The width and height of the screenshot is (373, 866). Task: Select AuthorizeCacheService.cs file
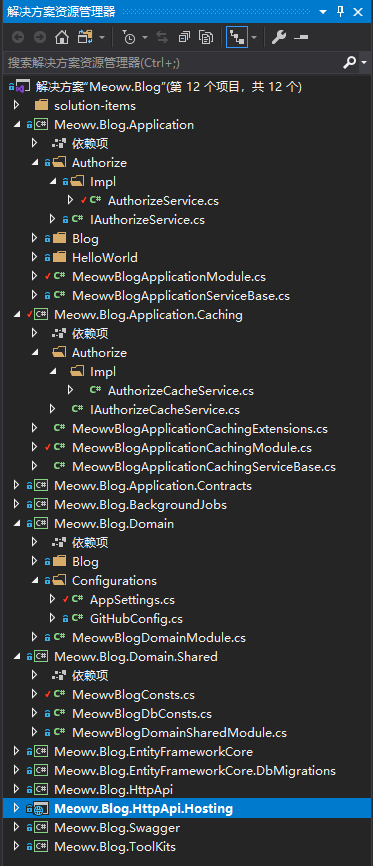point(181,390)
